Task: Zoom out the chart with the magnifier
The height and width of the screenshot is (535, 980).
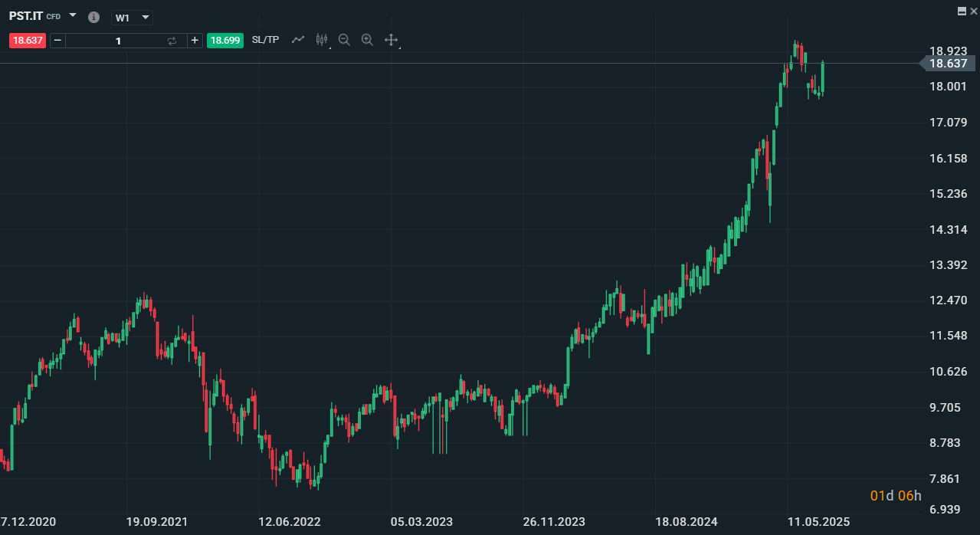Action: pyautogui.click(x=344, y=40)
